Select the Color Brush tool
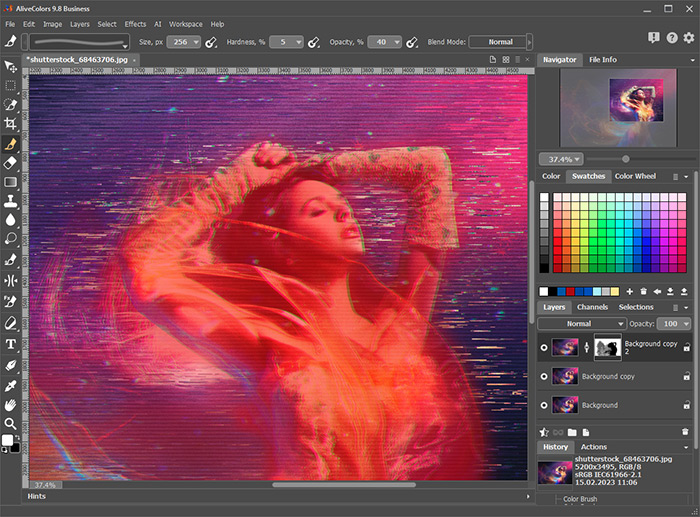The image size is (700, 517). pyautogui.click(x=10, y=144)
